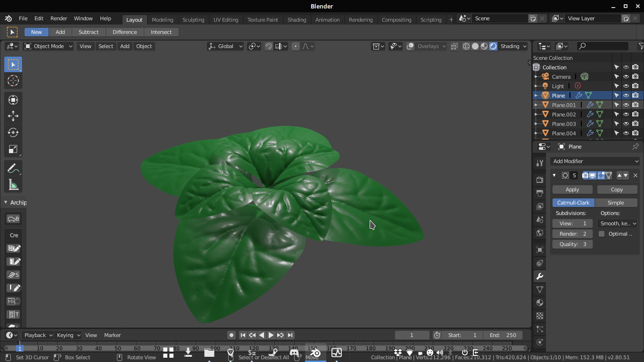
Task: Open the Material properties tab
Action: [x=540, y=303]
